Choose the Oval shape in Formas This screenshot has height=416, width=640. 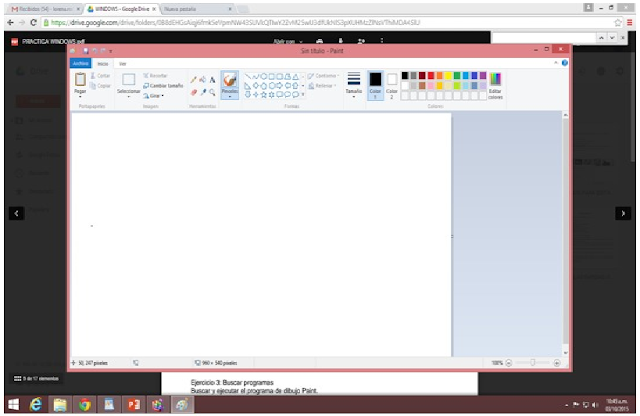point(264,76)
